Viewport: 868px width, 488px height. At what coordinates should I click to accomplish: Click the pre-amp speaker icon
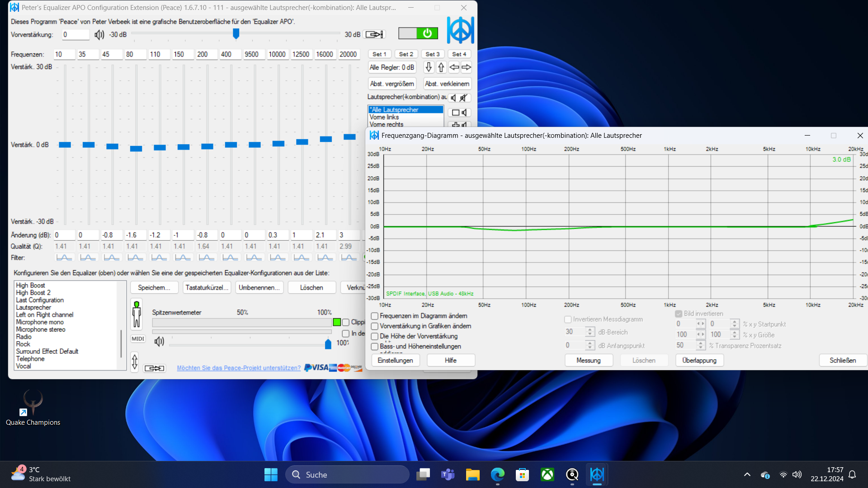pyautogui.click(x=99, y=35)
